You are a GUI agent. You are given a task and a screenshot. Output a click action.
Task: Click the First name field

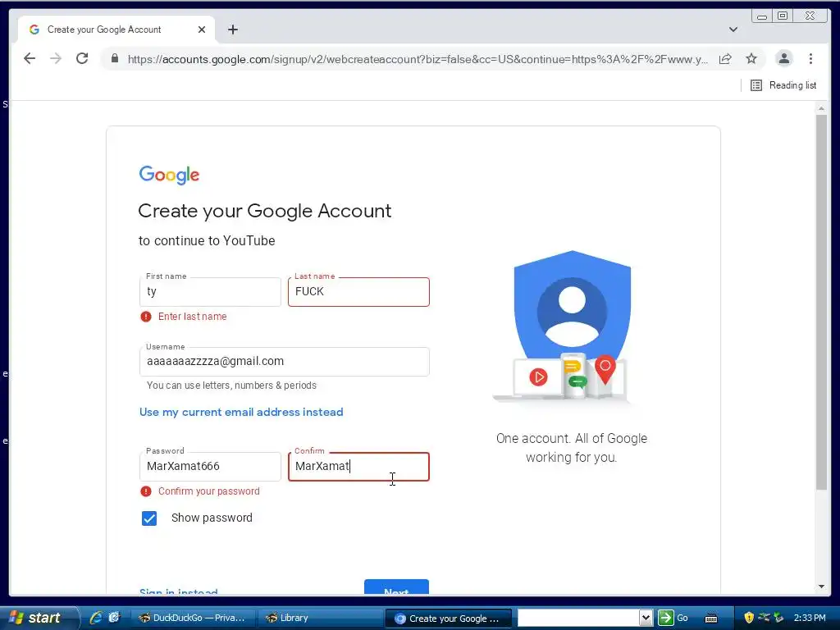[210, 292]
